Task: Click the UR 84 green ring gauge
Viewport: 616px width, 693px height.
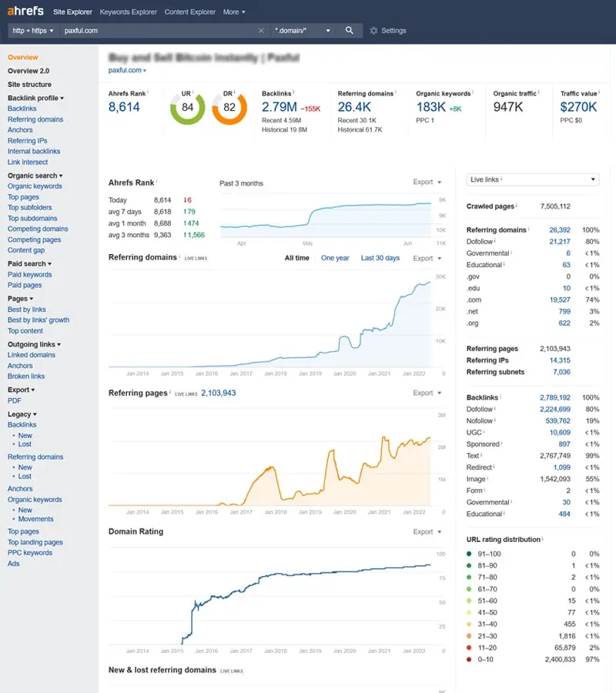Action: (x=187, y=107)
